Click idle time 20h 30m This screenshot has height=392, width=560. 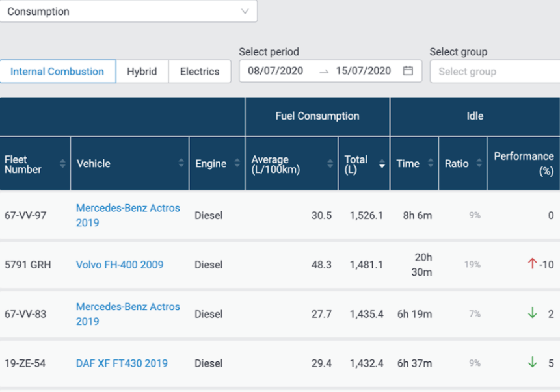click(421, 265)
